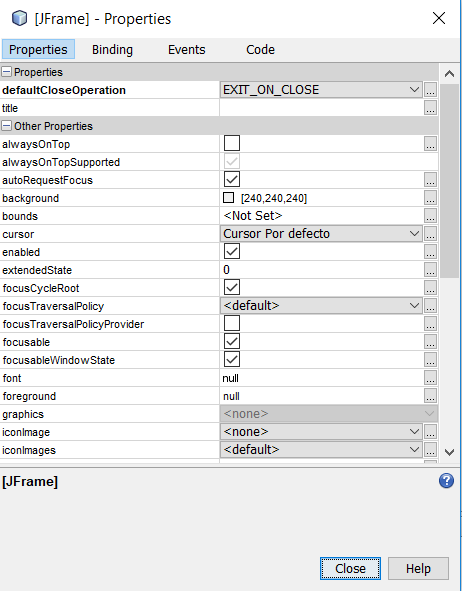Switch to the Binding tab
Viewport: 462px width, 591px height.
coord(112,49)
